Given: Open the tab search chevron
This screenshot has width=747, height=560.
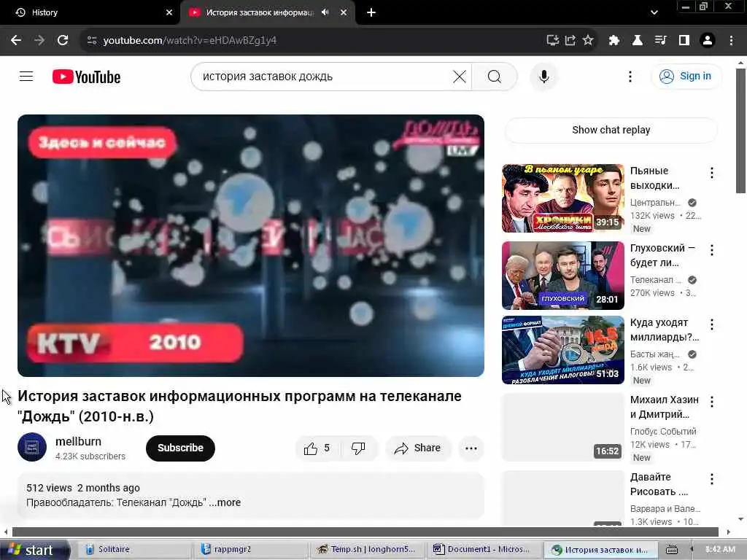Looking at the screenshot, I should coord(654,13).
